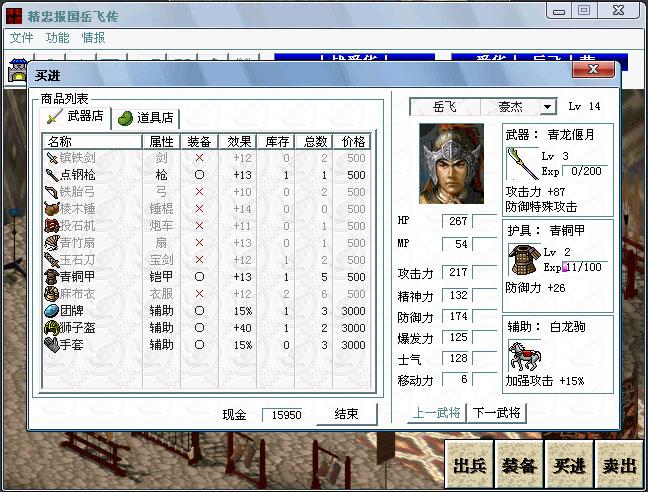Click the weapon Exp bar 0/200
648x492 pixels.
(x=586, y=171)
